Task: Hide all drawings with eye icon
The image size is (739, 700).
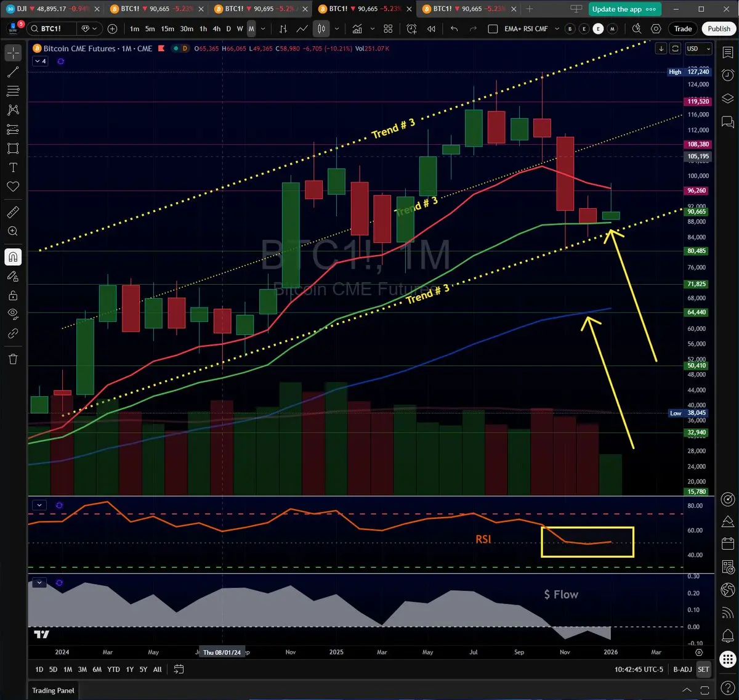Action: [13, 314]
